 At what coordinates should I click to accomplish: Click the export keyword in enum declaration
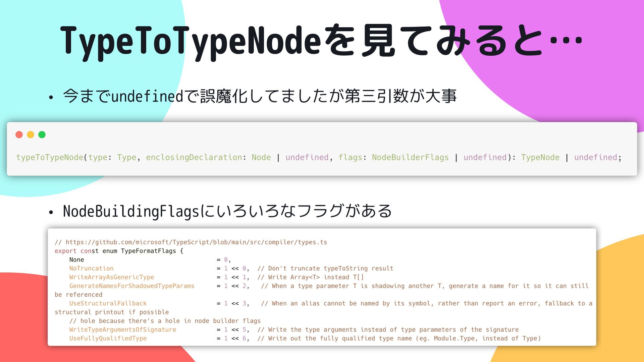point(65,251)
